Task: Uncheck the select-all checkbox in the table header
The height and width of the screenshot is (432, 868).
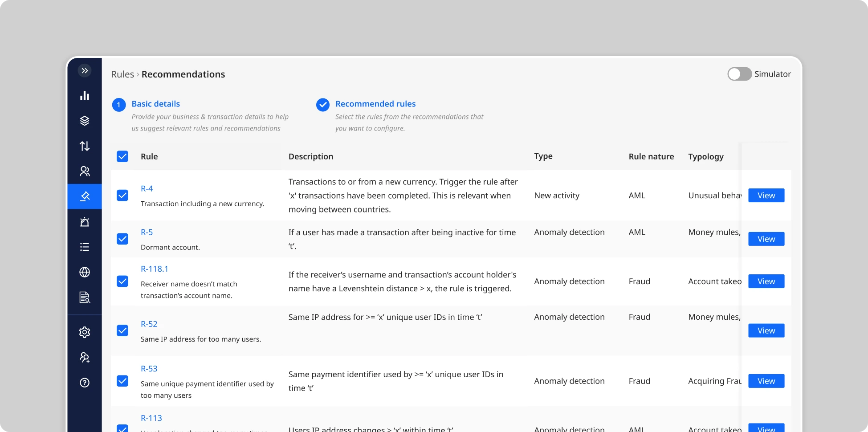Action: click(122, 156)
